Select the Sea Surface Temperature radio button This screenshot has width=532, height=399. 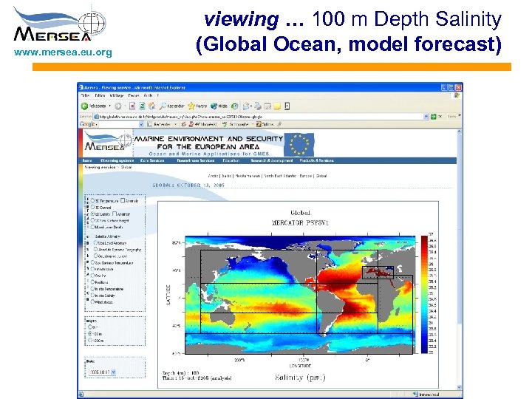pos(92,262)
